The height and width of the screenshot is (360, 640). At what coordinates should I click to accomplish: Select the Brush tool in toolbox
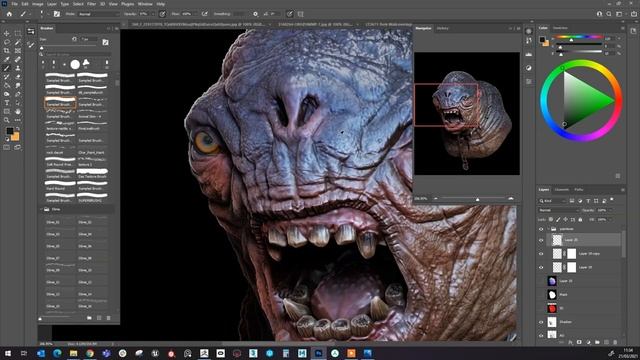coord(7,68)
